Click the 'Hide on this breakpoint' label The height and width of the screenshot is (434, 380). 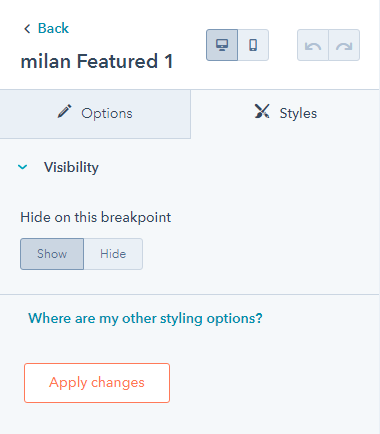96,217
